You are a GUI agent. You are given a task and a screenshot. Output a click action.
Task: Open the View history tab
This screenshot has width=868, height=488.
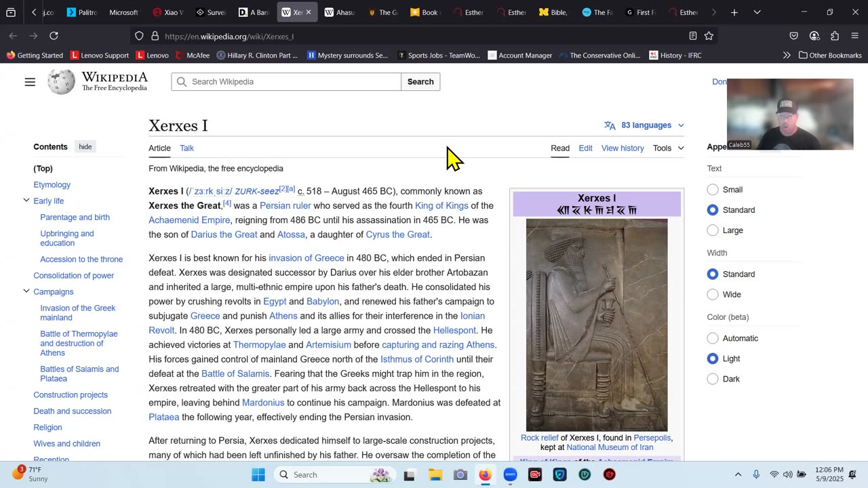tap(623, 148)
